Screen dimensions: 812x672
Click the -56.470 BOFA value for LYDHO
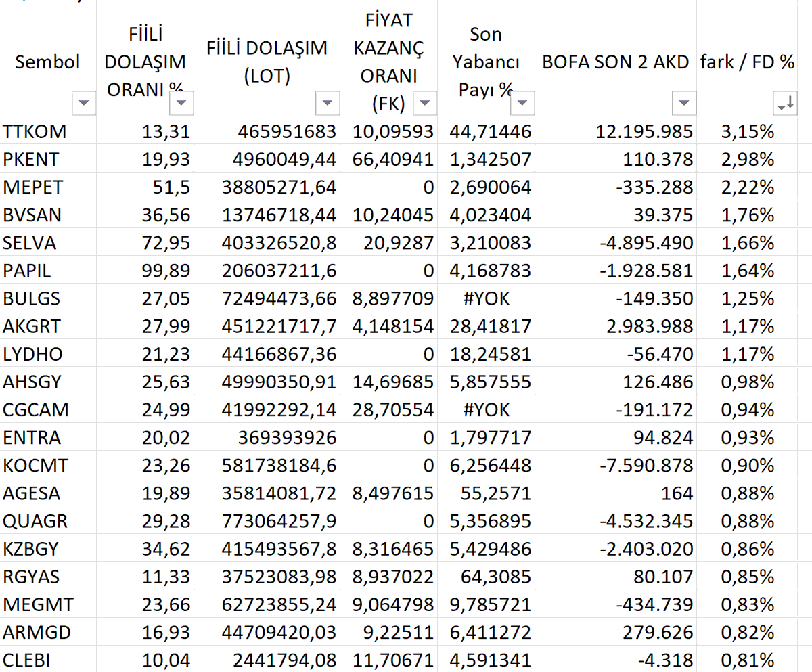pos(660,354)
